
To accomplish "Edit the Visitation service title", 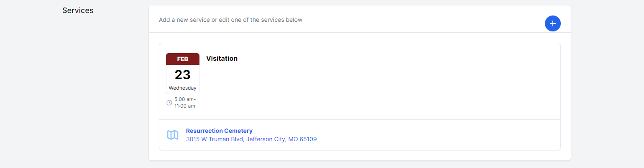I will tap(222, 59).
